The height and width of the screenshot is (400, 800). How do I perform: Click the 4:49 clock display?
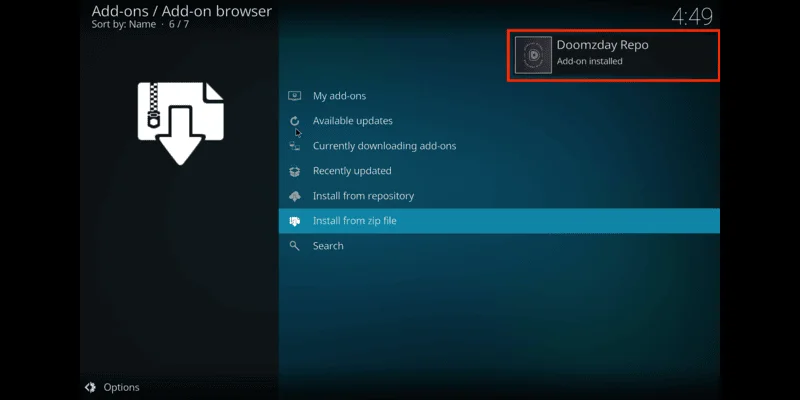(692, 17)
